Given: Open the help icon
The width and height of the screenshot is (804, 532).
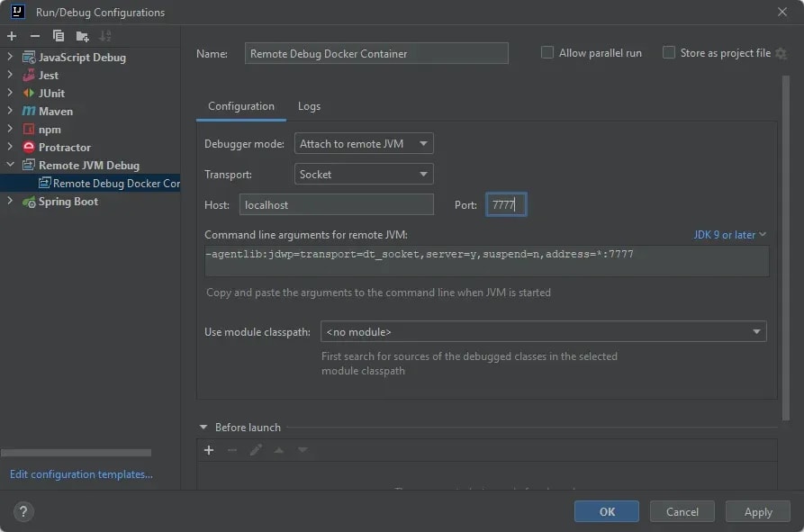Looking at the screenshot, I should point(22,511).
